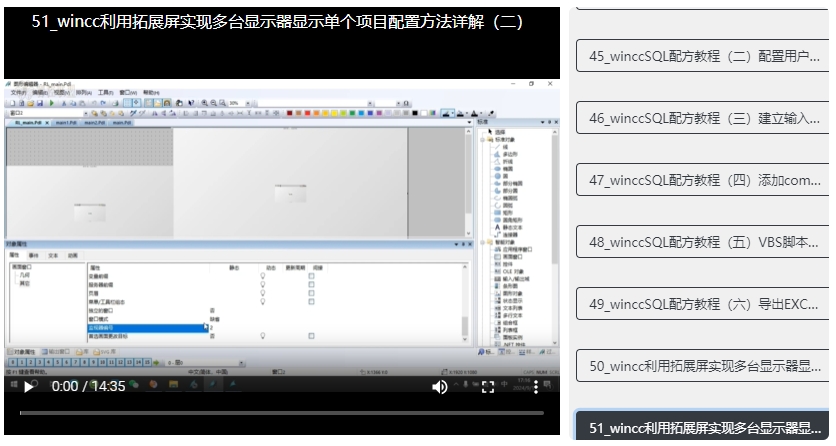Image resolution: width=836 pixels, height=446 pixels.
Task: Open lesson 47_winccSQL配方教程（四）
Action: 704,180
